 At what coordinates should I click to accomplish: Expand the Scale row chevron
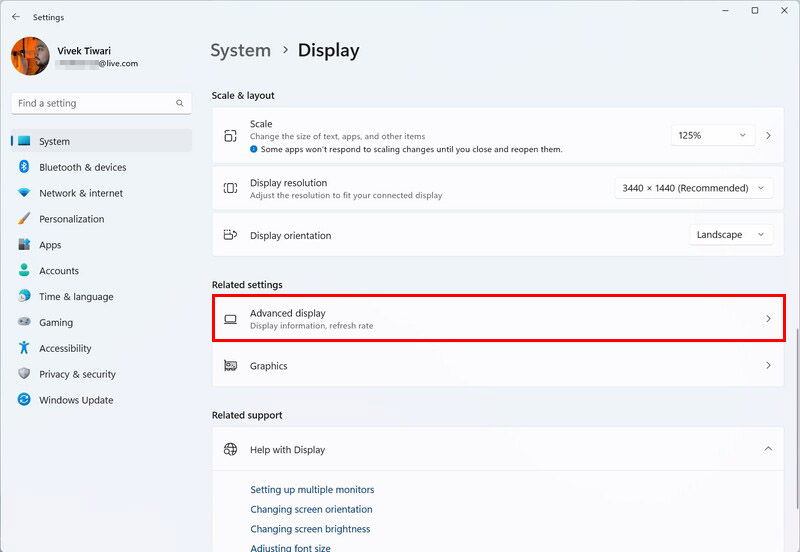(x=768, y=135)
